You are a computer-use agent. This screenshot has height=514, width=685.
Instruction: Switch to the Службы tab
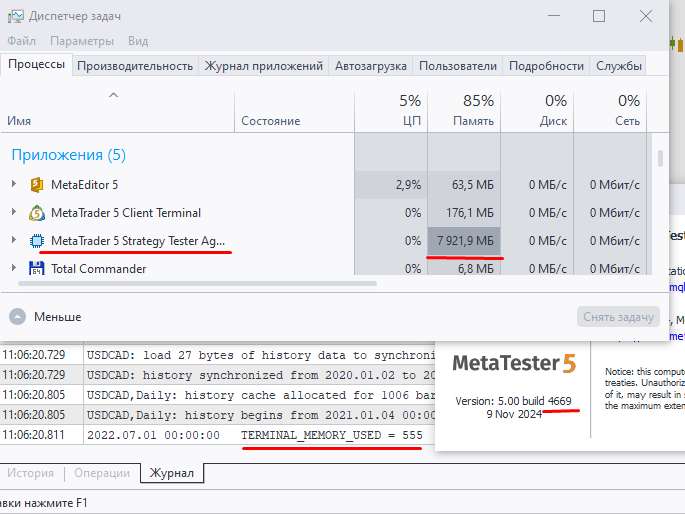click(x=619, y=66)
